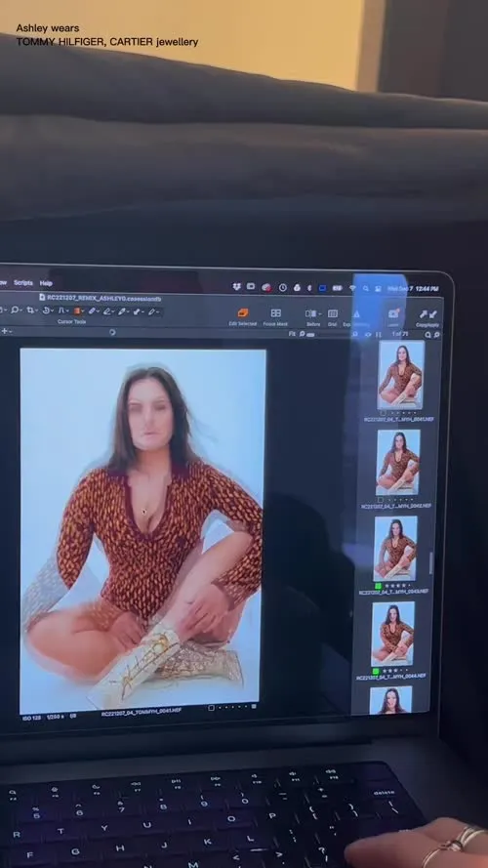Expand the Before button dropdown arrow
Viewport: 488px width, 868px height.
[x=319, y=313]
